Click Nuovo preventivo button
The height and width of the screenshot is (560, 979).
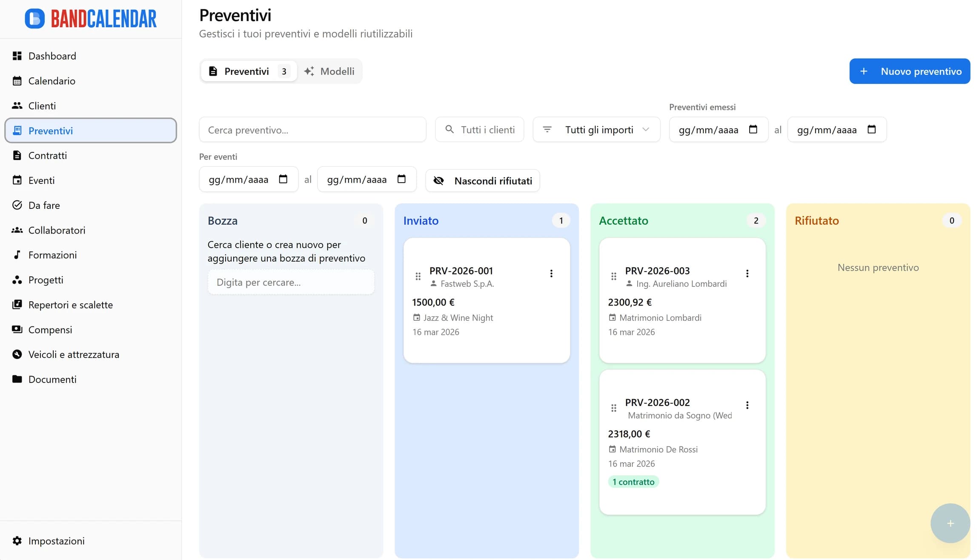click(x=910, y=71)
